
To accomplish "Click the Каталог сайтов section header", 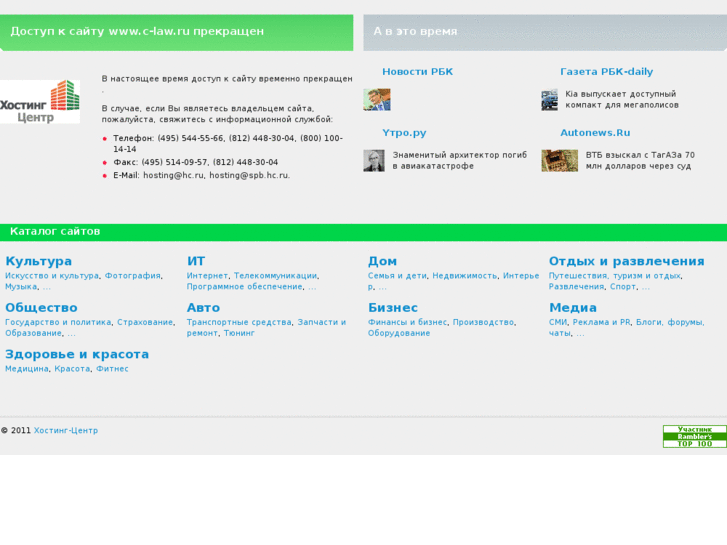I will pos(55,231).
